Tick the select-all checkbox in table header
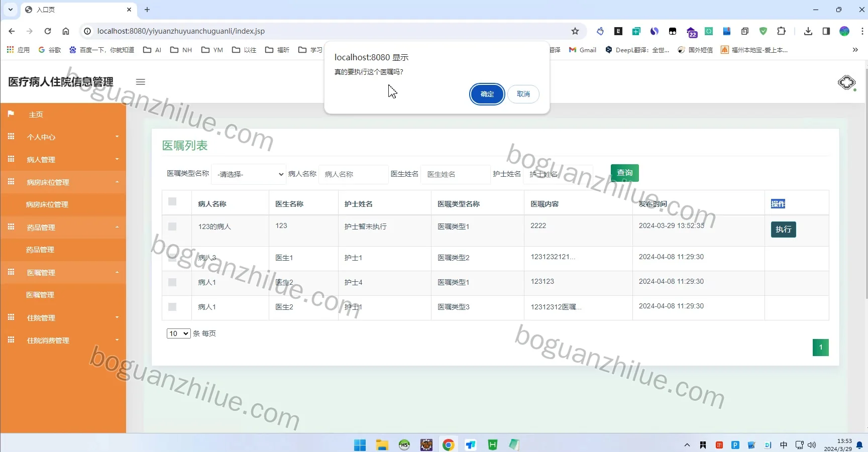 coord(172,201)
